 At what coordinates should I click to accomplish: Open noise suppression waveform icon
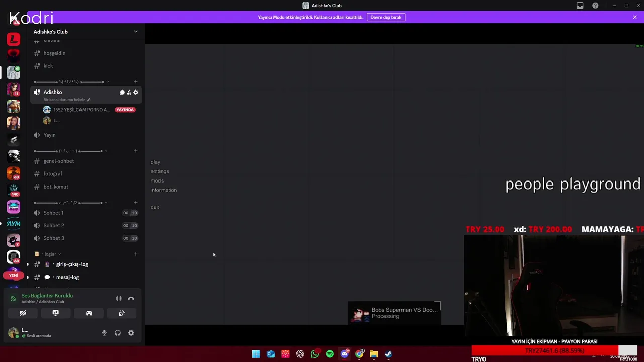point(119,299)
